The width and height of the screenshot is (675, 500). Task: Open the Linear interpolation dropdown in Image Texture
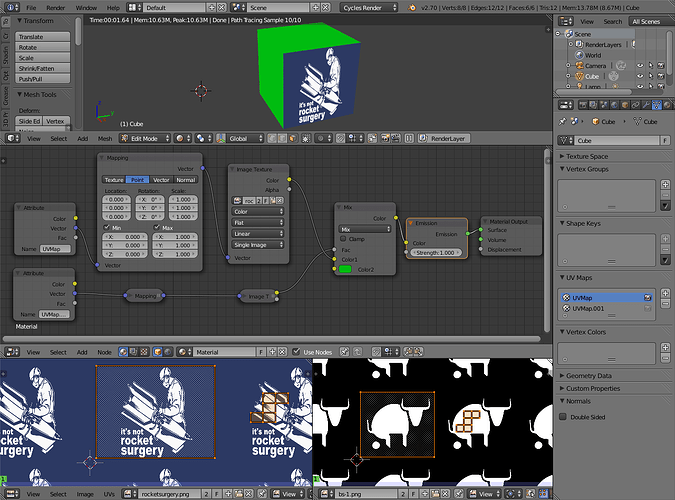click(x=258, y=233)
